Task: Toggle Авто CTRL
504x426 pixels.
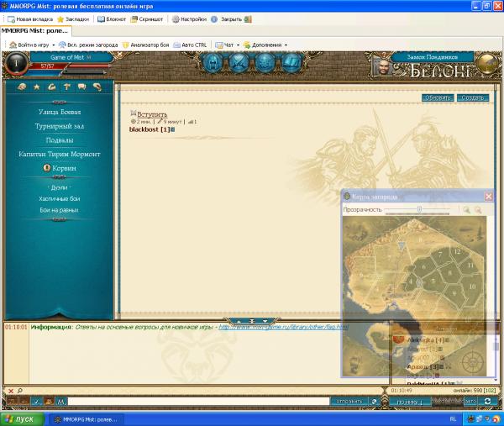Action: (190, 45)
